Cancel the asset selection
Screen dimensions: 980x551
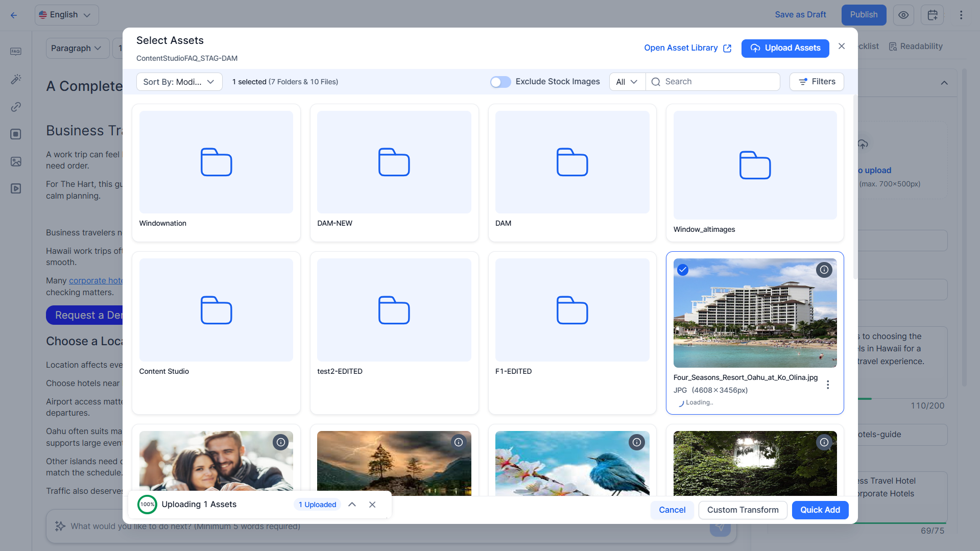click(672, 510)
